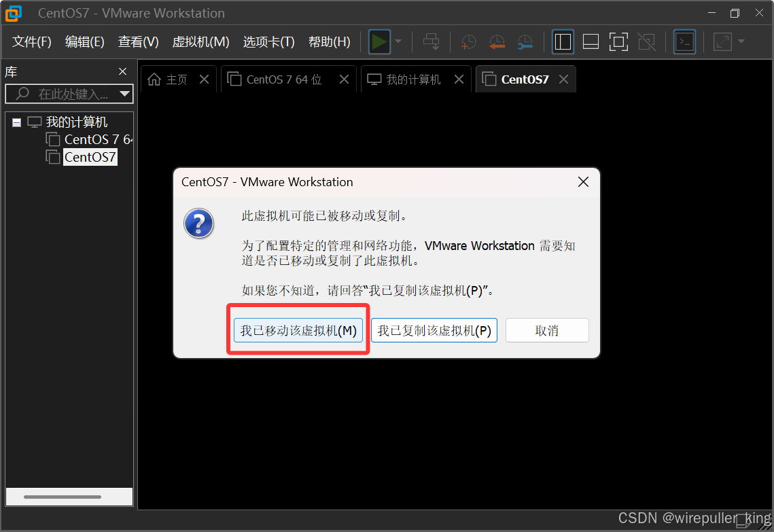Collapse the 我的计算机 tree node
Viewport: 774px width, 532px height.
pyautogui.click(x=17, y=122)
